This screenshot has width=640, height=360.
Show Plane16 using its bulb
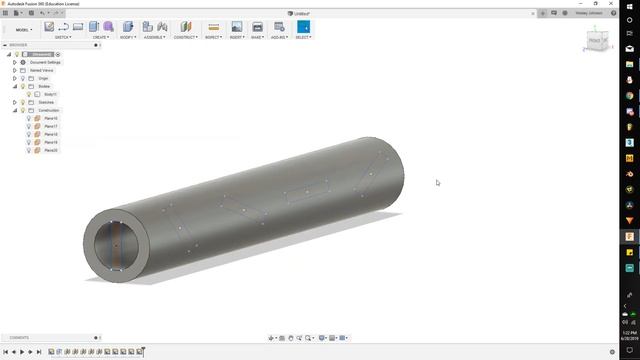pos(29,118)
